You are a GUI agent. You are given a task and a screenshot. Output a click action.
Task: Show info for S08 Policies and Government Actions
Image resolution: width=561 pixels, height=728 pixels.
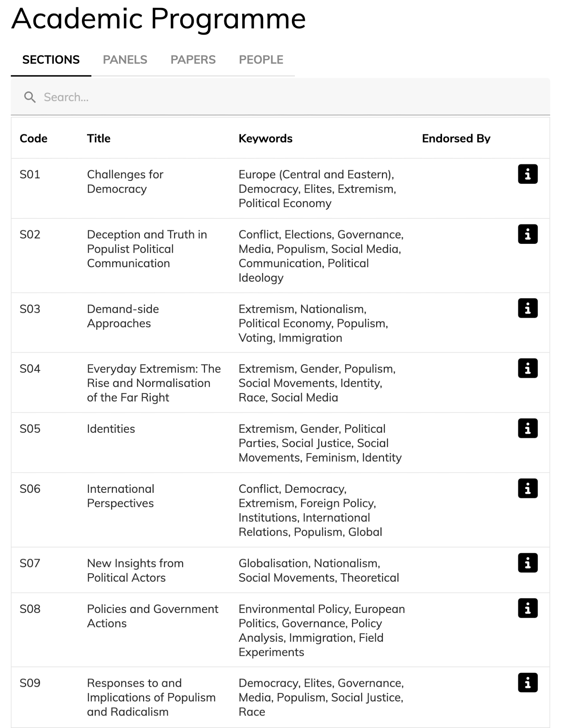[528, 609]
